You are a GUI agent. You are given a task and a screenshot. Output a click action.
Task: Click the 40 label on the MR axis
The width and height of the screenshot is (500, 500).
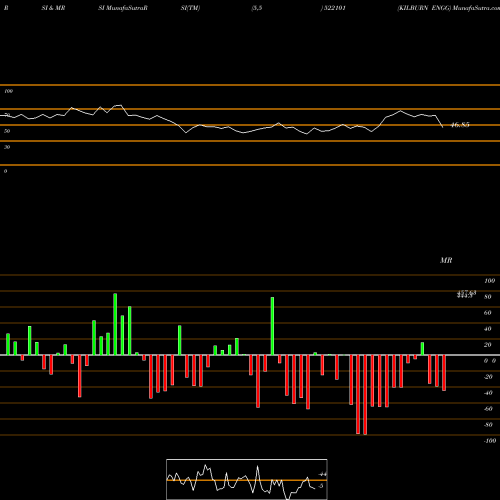[x=488, y=329]
